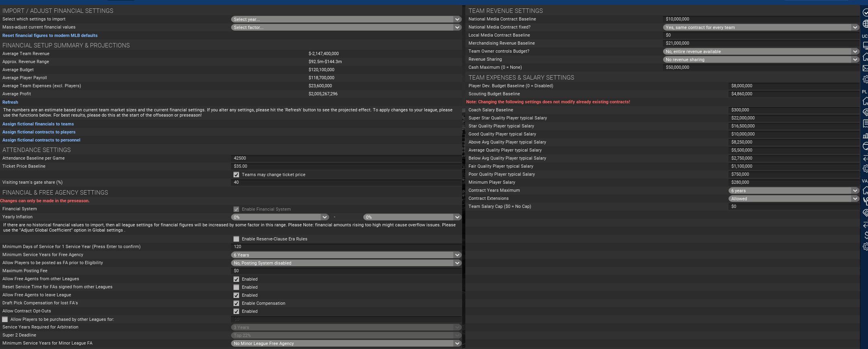The image size is (868, 349).
Task: Open the second Yearly Inflation percentage dropdown
Action: [x=412, y=217]
